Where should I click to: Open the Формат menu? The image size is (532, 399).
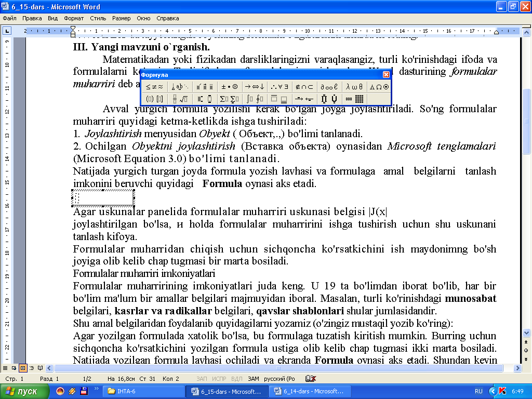pyautogui.click(x=74, y=18)
